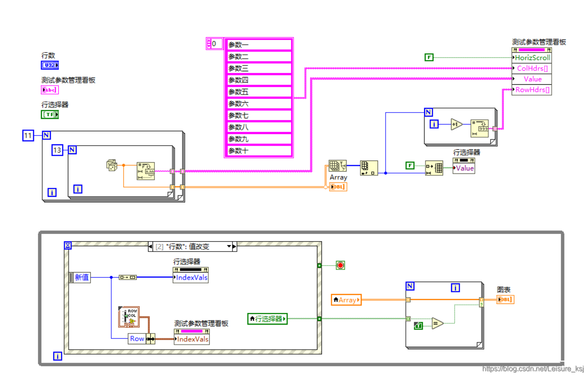588x377 pixels.
Task: Click the Array DBL indicator terminal
Action: pos(338,186)
